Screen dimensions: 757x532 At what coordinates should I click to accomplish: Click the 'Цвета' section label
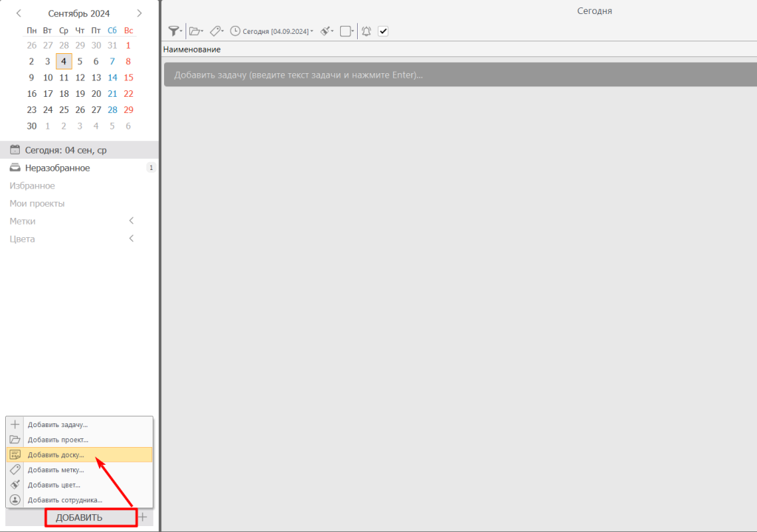tap(22, 239)
